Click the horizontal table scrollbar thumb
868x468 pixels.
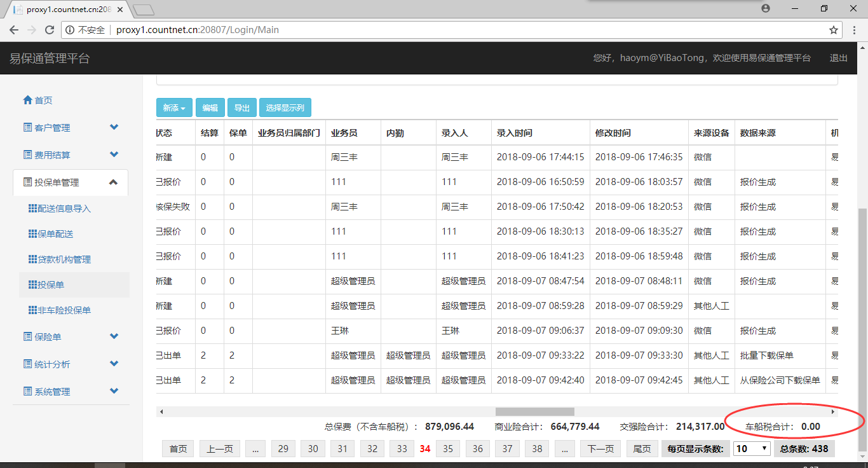[x=534, y=412]
